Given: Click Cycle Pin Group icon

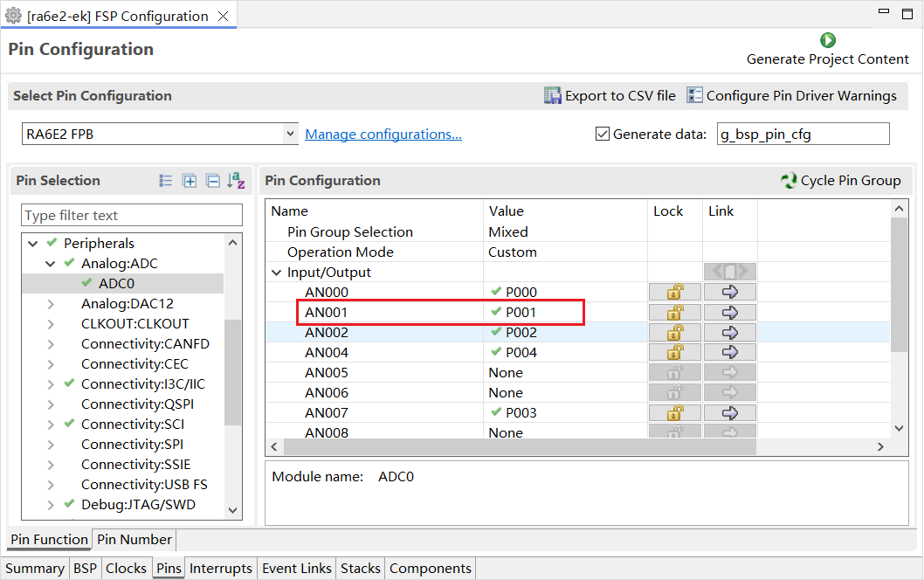Looking at the screenshot, I should pyautogui.click(x=789, y=181).
